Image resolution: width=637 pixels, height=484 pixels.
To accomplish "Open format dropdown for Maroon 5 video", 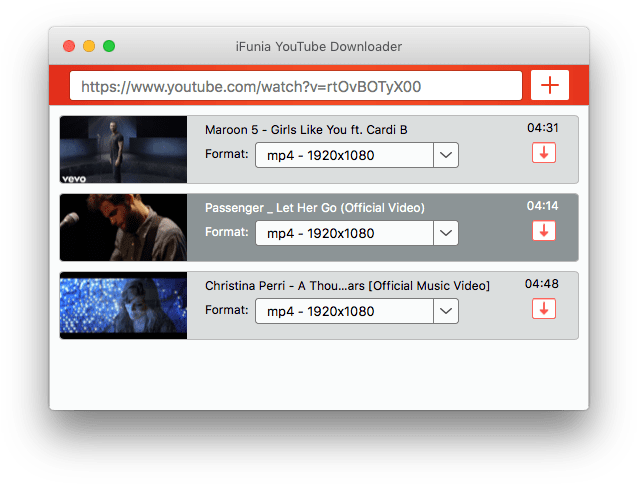I will pos(446,155).
